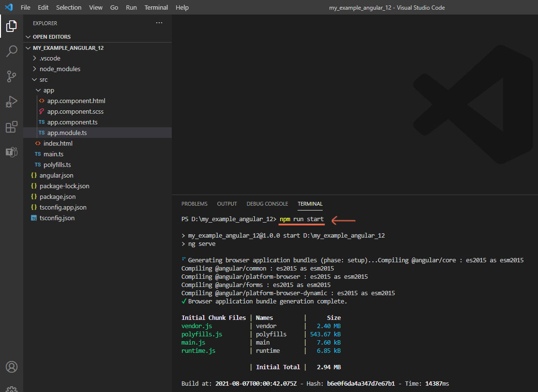This screenshot has width=538, height=392.
Task: Open package.json file
Action: pos(58,196)
